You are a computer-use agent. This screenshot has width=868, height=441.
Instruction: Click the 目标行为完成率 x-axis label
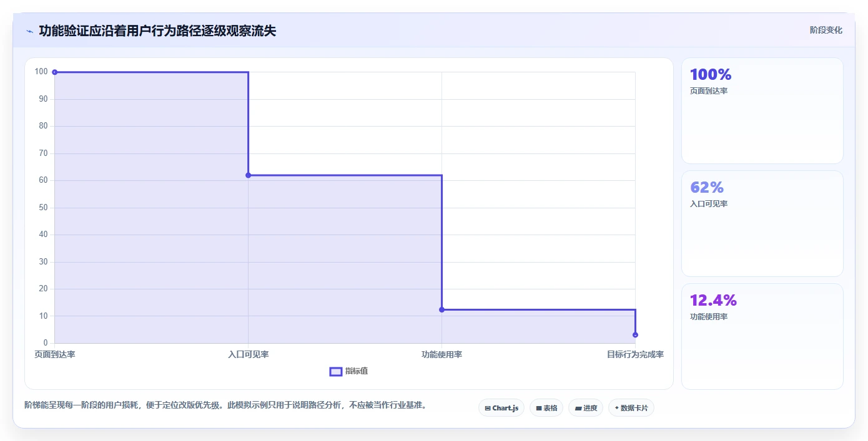[635, 354]
